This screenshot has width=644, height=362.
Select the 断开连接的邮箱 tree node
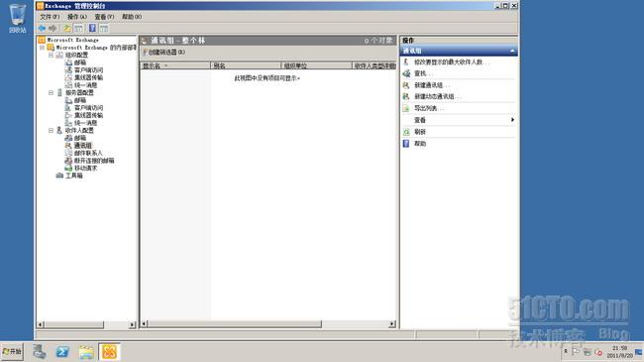(94, 161)
